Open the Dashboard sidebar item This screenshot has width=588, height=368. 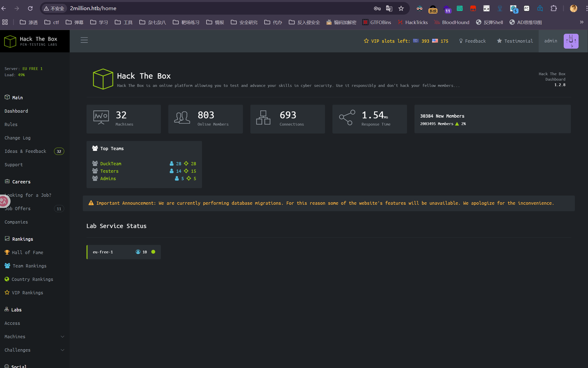16,111
